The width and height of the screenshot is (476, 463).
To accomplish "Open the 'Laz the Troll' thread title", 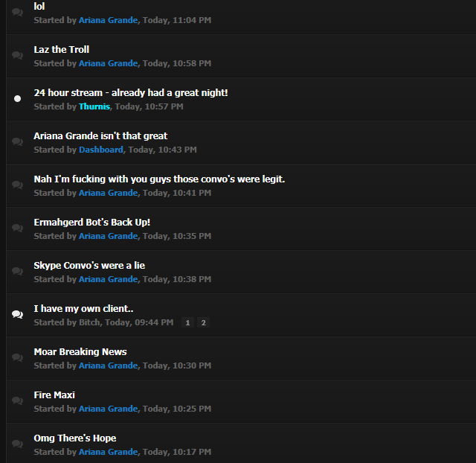I will coord(62,50).
